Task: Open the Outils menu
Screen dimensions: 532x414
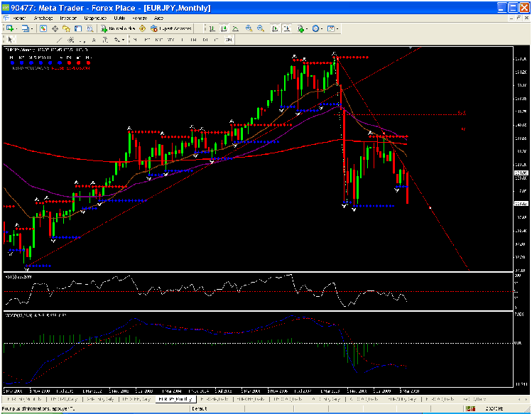Action: coord(119,18)
